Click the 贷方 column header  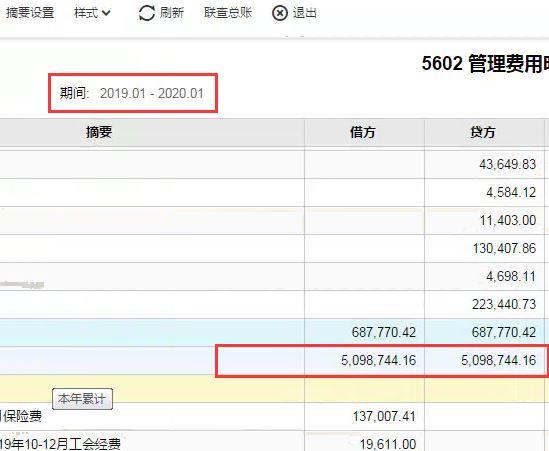[483, 132]
